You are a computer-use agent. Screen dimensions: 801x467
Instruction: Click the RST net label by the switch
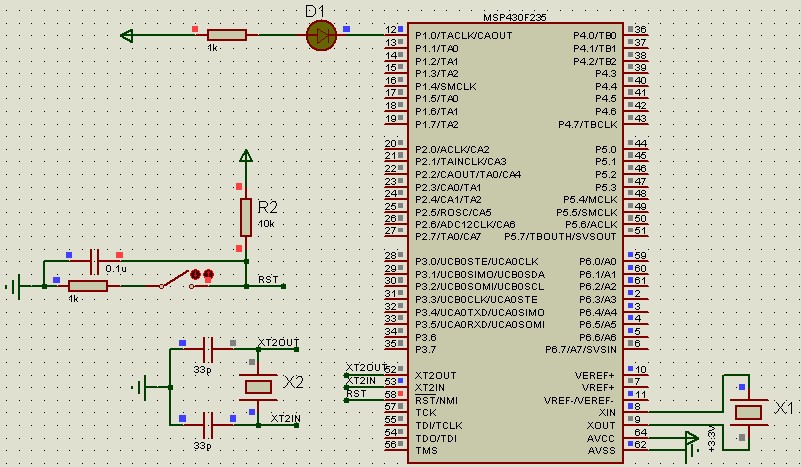pyautogui.click(x=268, y=279)
